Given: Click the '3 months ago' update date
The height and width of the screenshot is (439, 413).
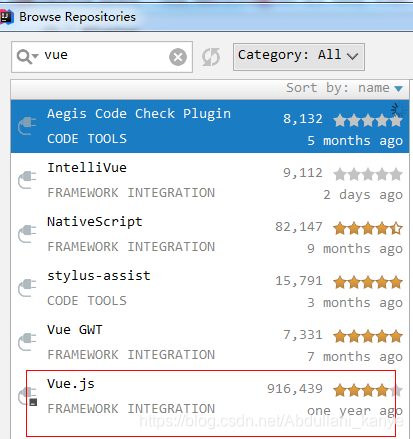Looking at the screenshot, I should tap(355, 303).
